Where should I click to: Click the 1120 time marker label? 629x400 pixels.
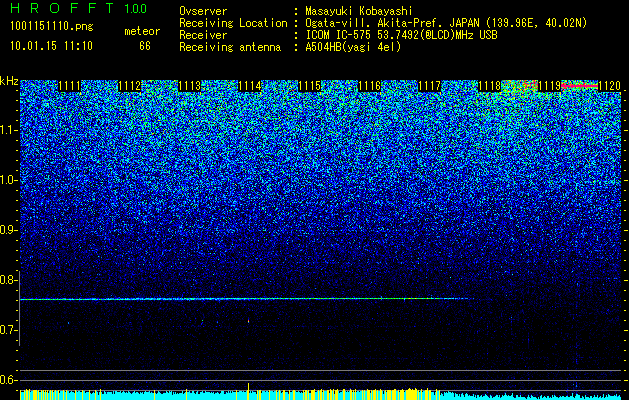pos(609,86)
